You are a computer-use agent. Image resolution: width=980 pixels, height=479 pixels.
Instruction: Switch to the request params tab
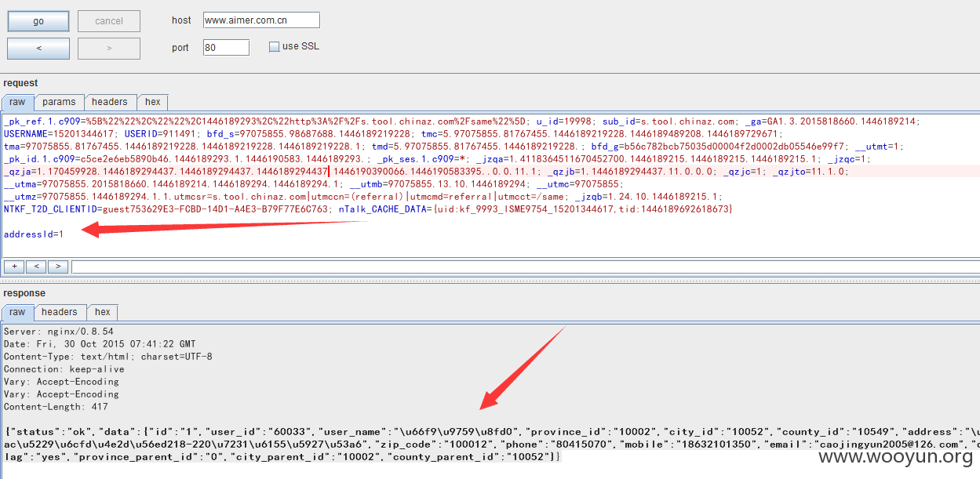coord(59,102)
